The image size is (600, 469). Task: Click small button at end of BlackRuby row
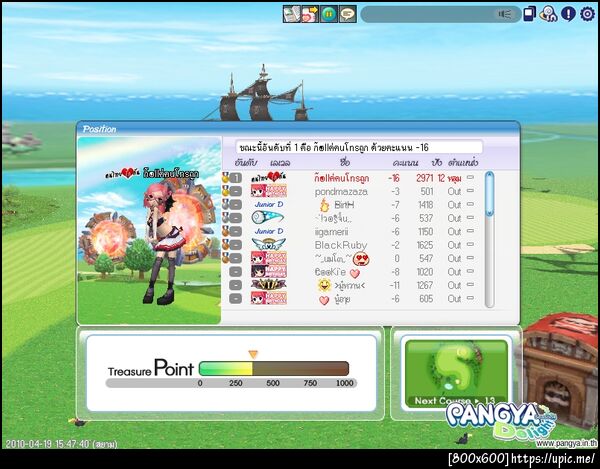click(470, 244)
